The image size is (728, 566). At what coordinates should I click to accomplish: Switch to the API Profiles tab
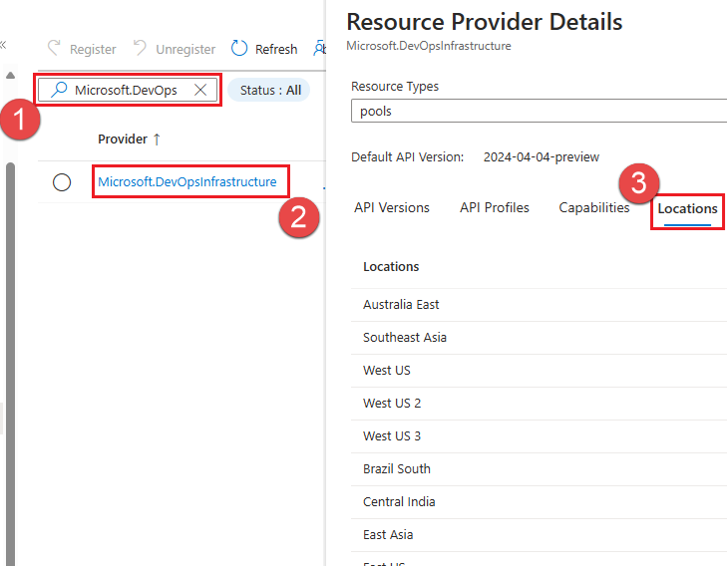(x=495, y=207)
